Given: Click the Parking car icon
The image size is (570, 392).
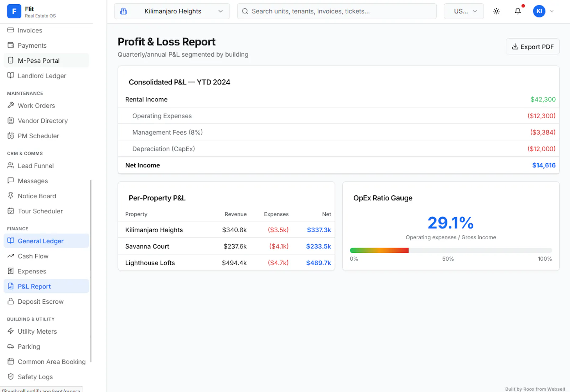Looking at the screenshot, I should point(11,346).
